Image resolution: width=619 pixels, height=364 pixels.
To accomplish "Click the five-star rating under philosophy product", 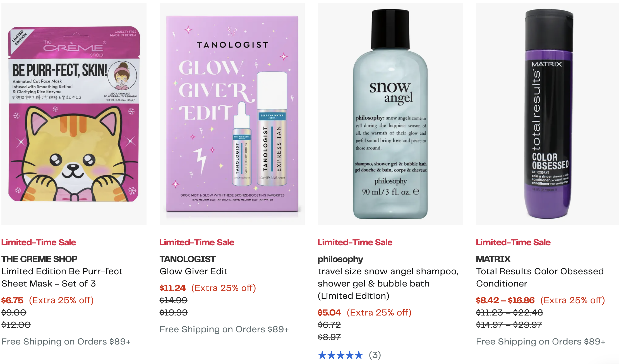I will 340,355.
